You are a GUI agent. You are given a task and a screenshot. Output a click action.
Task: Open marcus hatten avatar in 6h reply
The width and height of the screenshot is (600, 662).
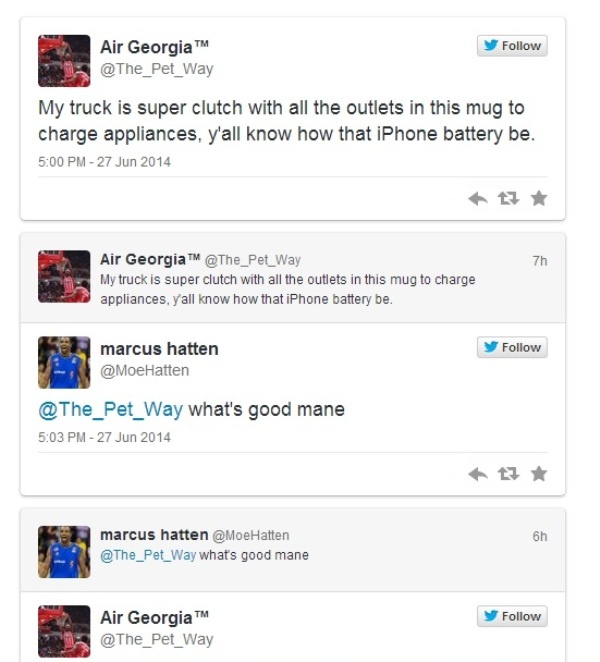64,552
